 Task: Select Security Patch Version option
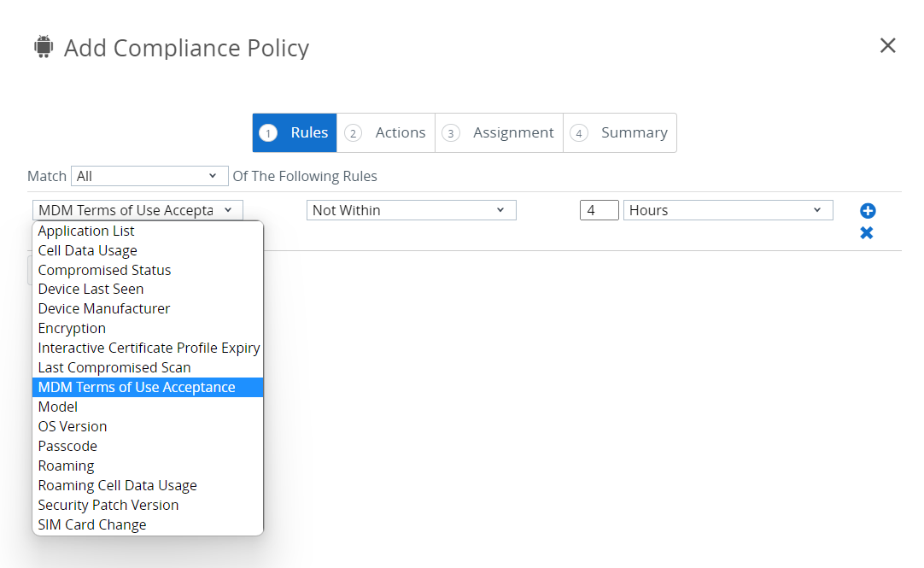click(108, 505)
